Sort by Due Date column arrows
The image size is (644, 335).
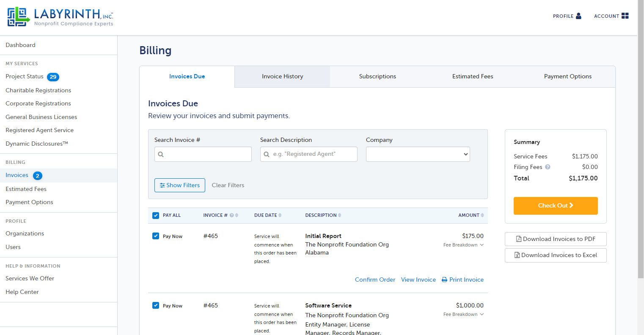click(280, 216)
